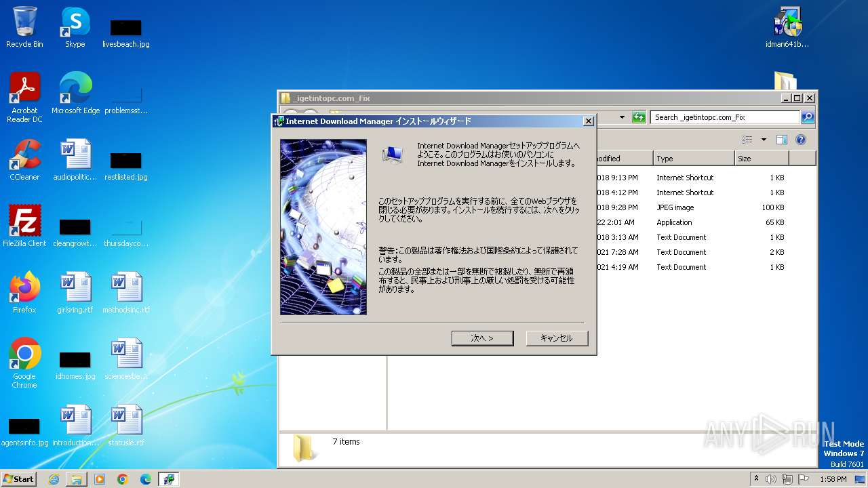Viewport: 868px width, 488px height.
Task: Select the audiopolitic... Word document
Action: 75,160
